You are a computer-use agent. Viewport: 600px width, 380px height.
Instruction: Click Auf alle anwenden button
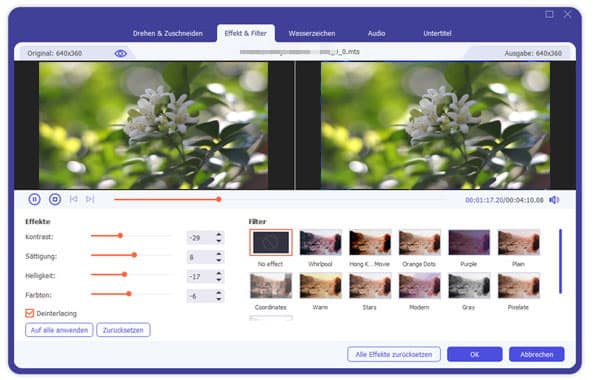59,330
